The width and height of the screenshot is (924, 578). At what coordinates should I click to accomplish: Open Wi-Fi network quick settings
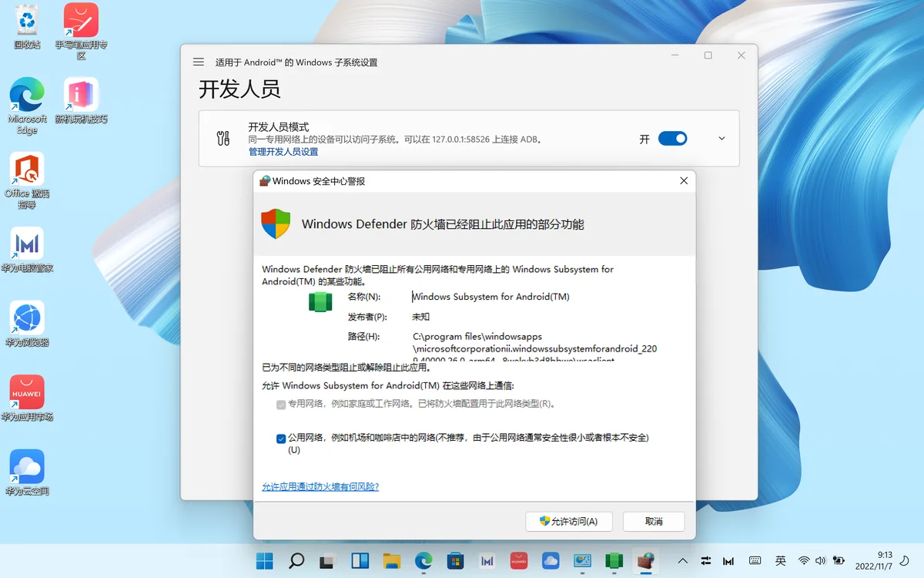click(x=804, y=561)
